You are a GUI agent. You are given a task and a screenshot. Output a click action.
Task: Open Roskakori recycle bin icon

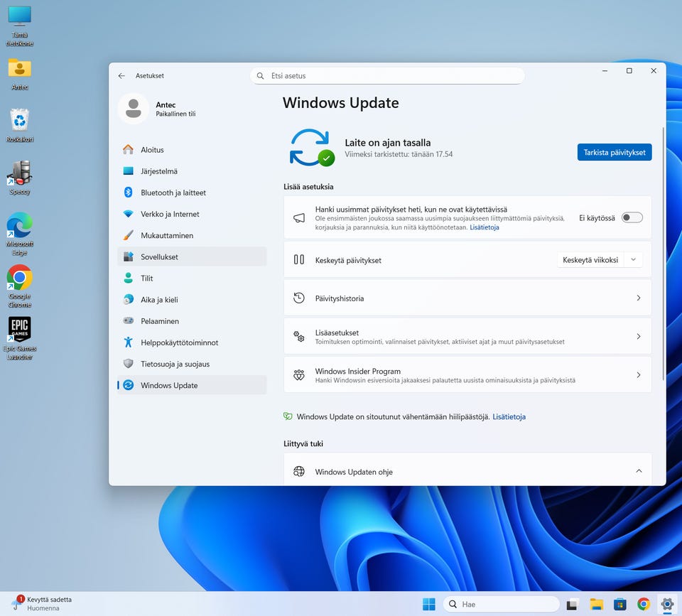19,120
